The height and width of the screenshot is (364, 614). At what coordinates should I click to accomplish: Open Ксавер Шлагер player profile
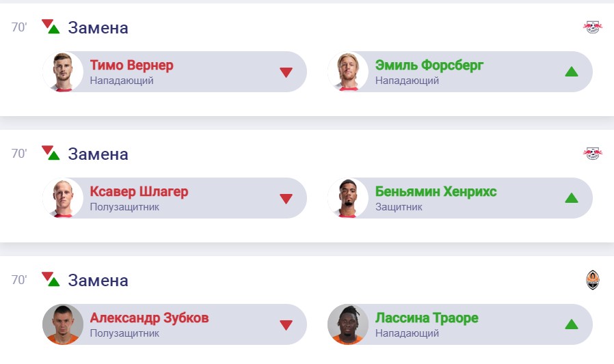tap(139, 192)
